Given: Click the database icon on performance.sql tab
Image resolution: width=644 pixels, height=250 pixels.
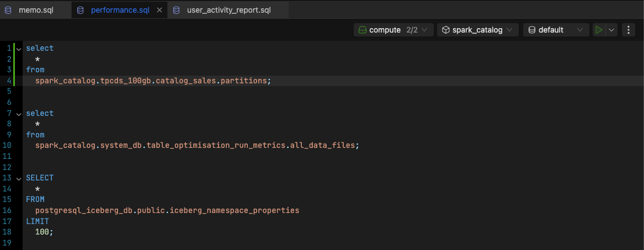Looking at the screenshot, I should (x=81, y=10).
